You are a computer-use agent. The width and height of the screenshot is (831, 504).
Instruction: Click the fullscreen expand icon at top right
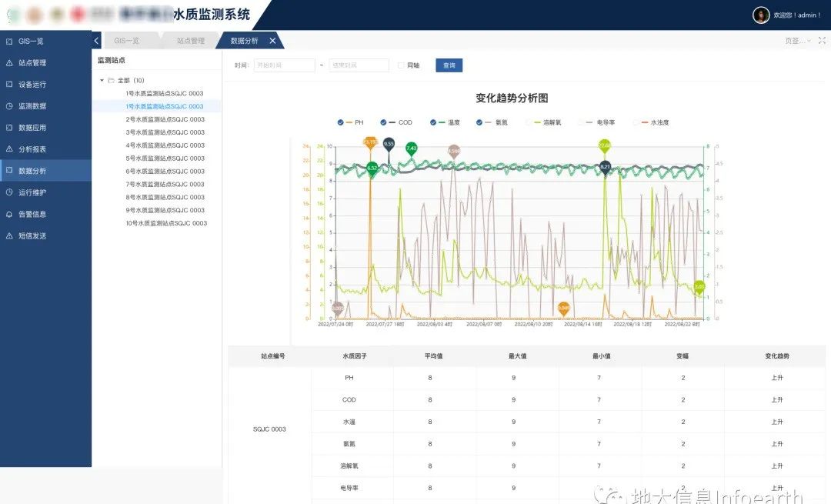[822, 40]
